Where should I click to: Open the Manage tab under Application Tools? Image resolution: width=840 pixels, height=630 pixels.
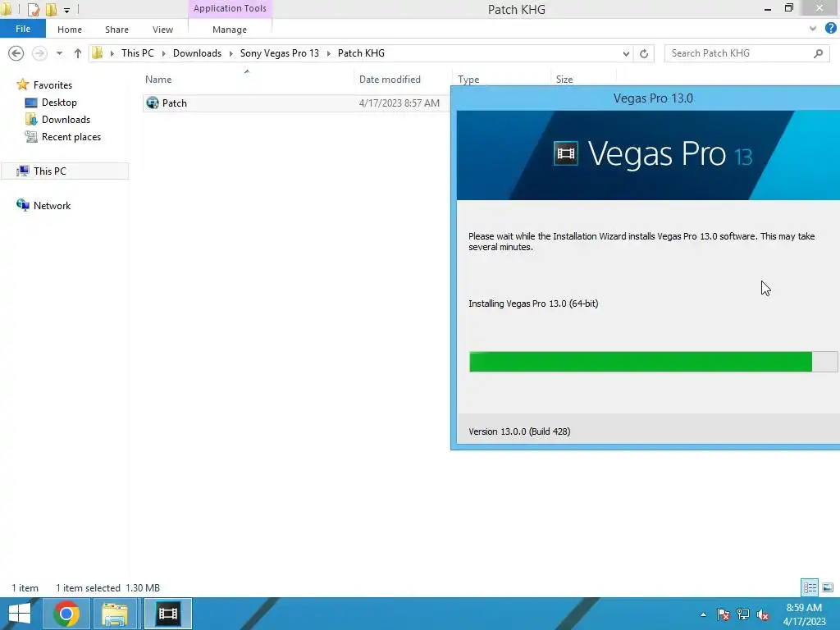230,30
